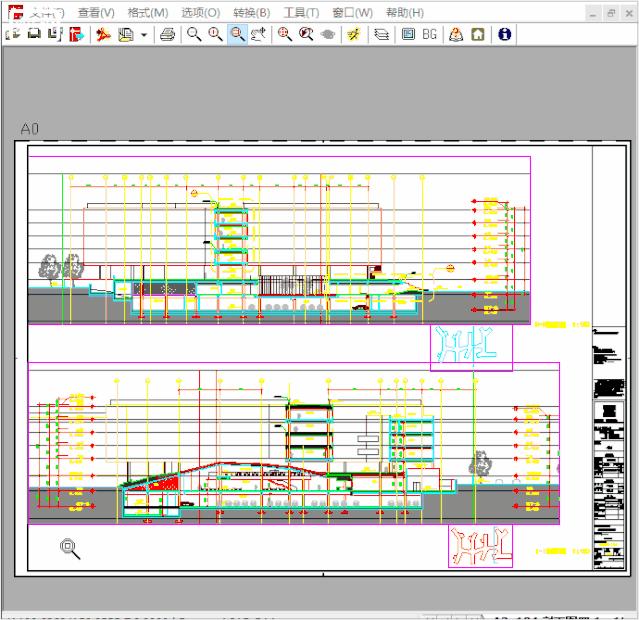639x620 pixels.
Task: Click the Print icon in toolbar
Action: (x=168, y=34)
